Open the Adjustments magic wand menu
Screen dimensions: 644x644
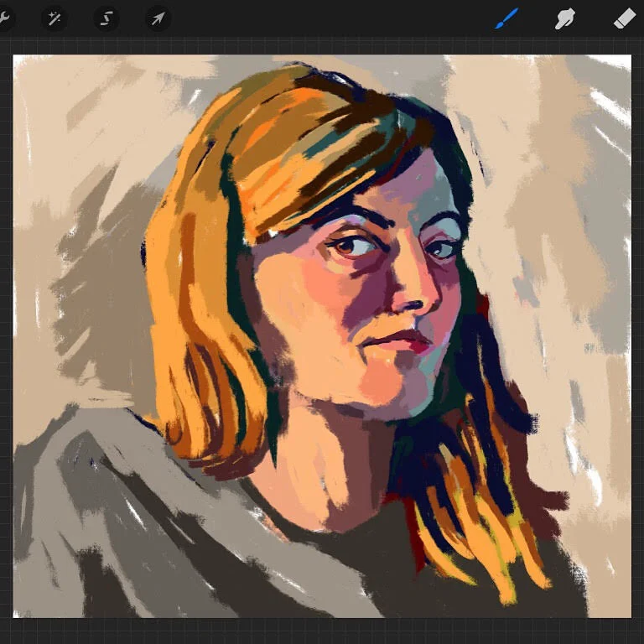point(55,18)
